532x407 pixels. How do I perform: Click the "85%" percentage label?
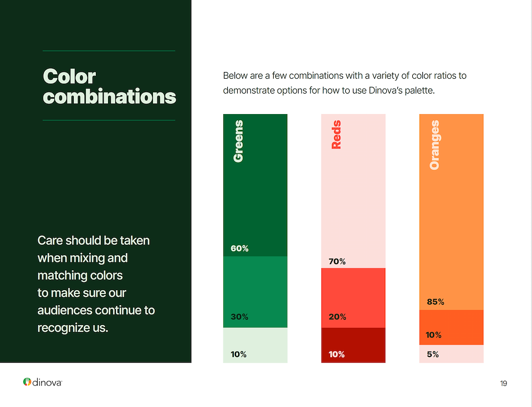coord(436,302)
